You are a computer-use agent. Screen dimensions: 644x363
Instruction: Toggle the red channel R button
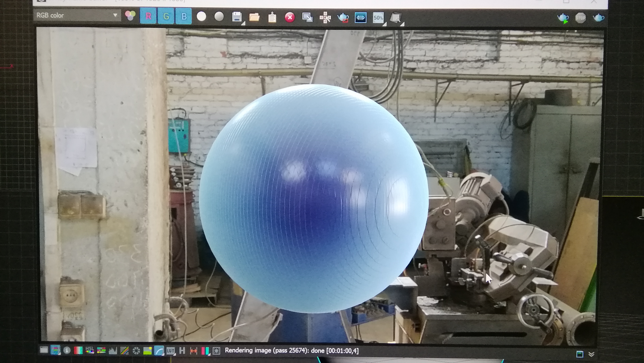148,16
